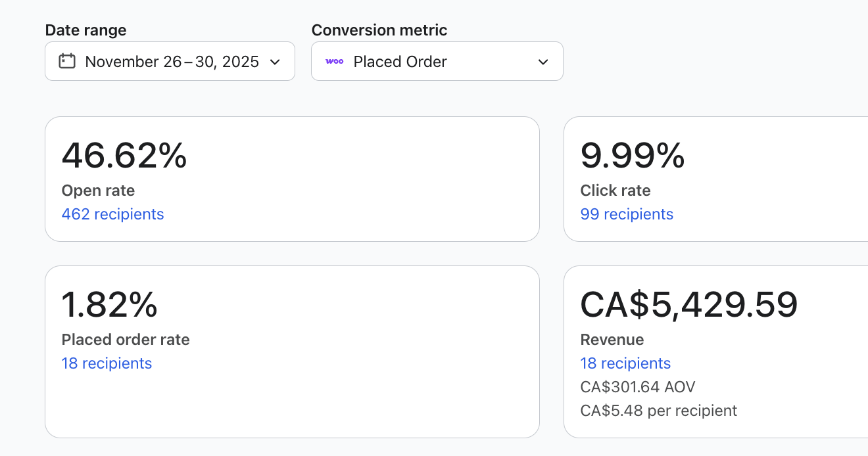Viewport: 868px width, 456px height.
Task: Click the Open rate label
Action: [98, 191]
